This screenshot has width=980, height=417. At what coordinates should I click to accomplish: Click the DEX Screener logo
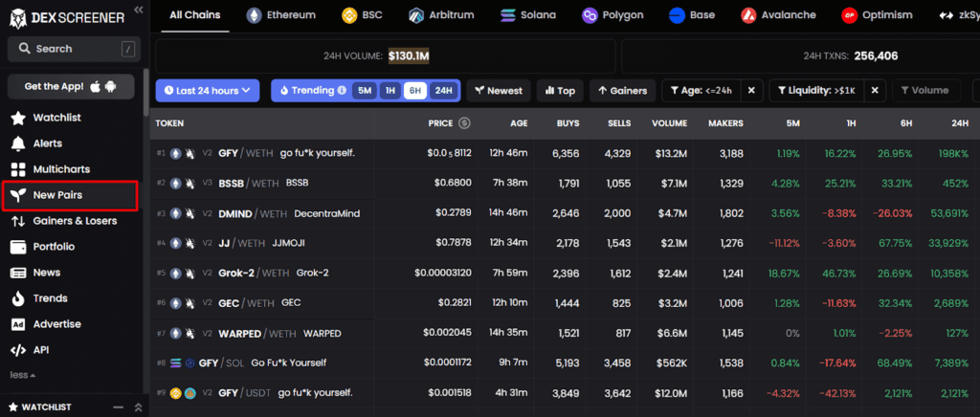67,18
